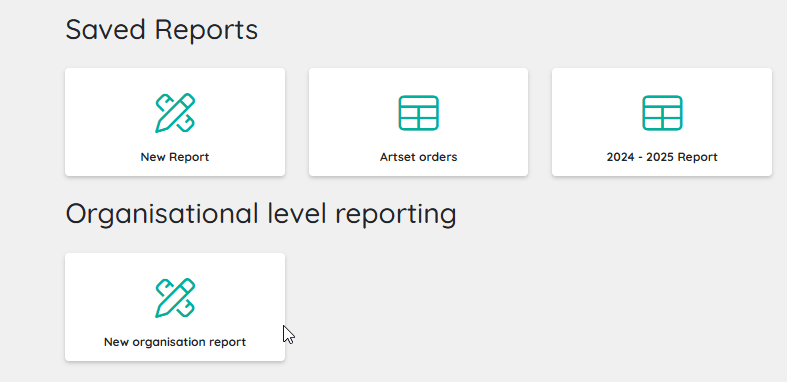787x382 pixels.
Task: Click the table icon on Artset orders card
Action: click(x=419, y=113)
